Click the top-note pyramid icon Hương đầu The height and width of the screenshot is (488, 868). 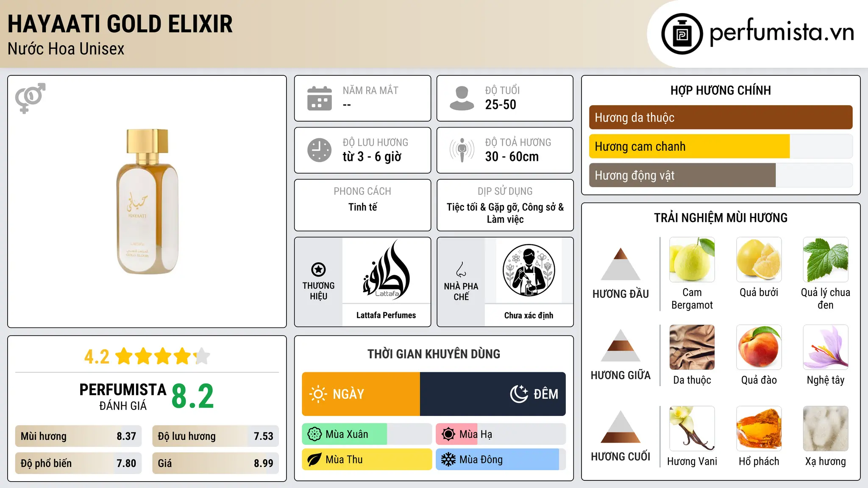[620, 264]
